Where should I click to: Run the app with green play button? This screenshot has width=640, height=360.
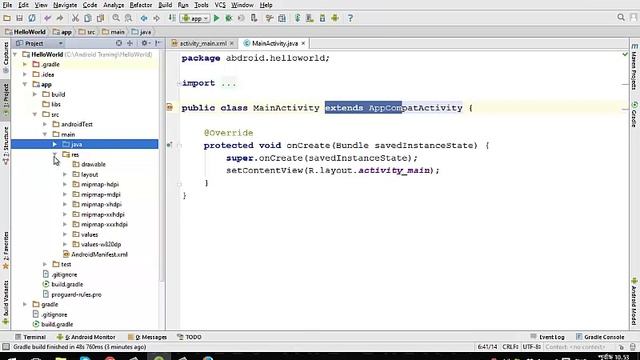point(217,18)
